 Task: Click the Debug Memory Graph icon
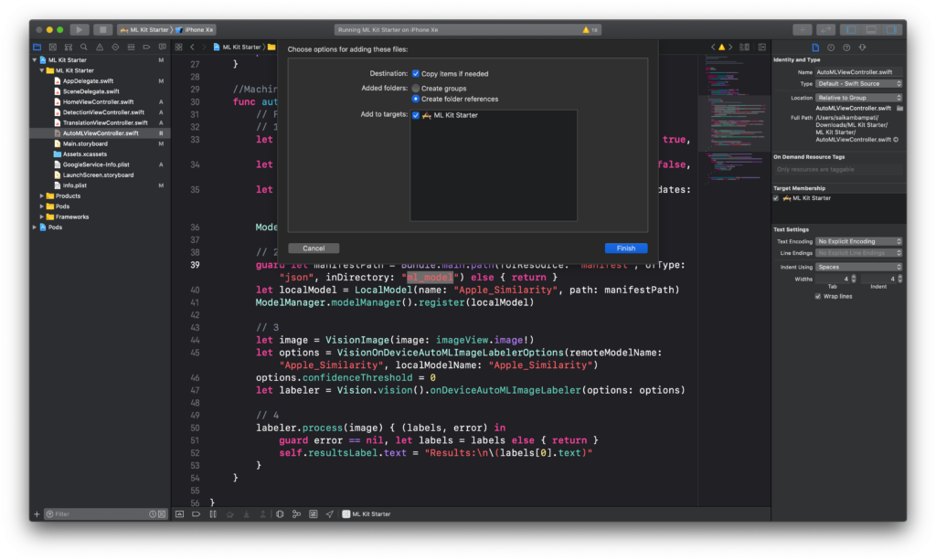click(296, 514)
